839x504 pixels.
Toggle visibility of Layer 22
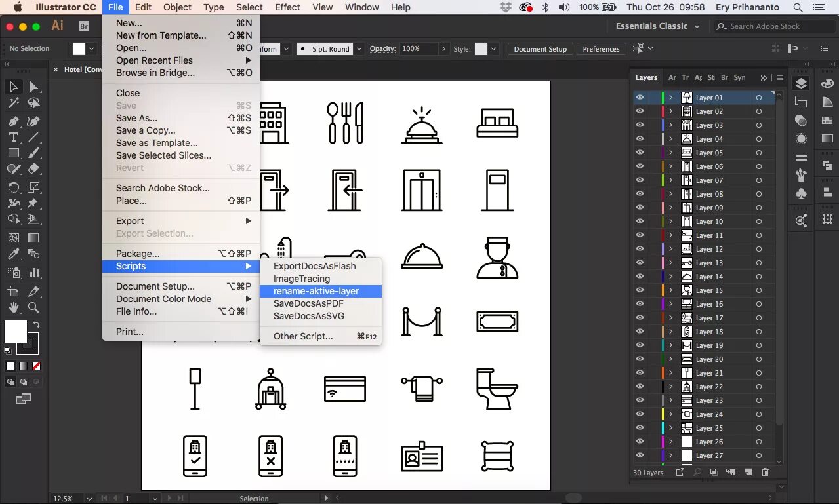click(640, 387)
